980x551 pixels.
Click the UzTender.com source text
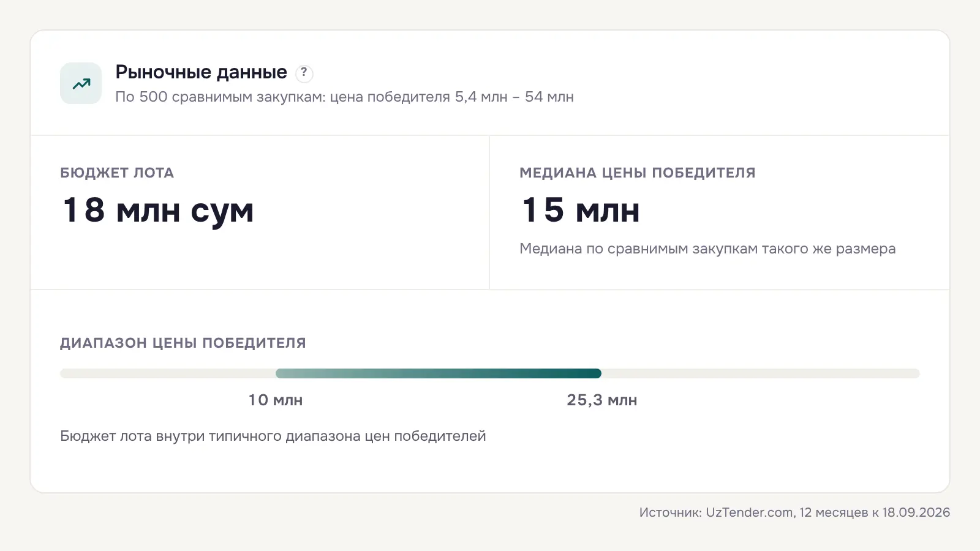pos(750,512)
